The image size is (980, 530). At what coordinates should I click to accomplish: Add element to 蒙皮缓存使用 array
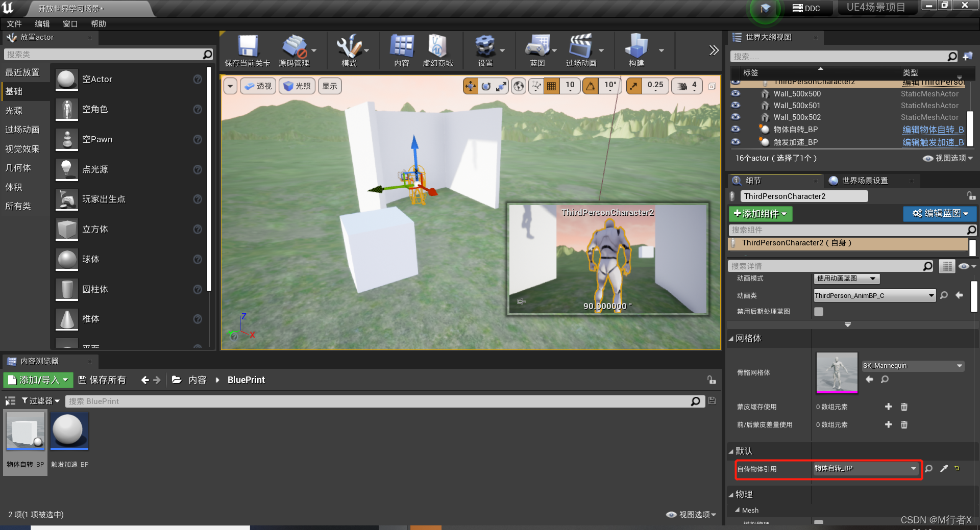(x=889, y=407)
